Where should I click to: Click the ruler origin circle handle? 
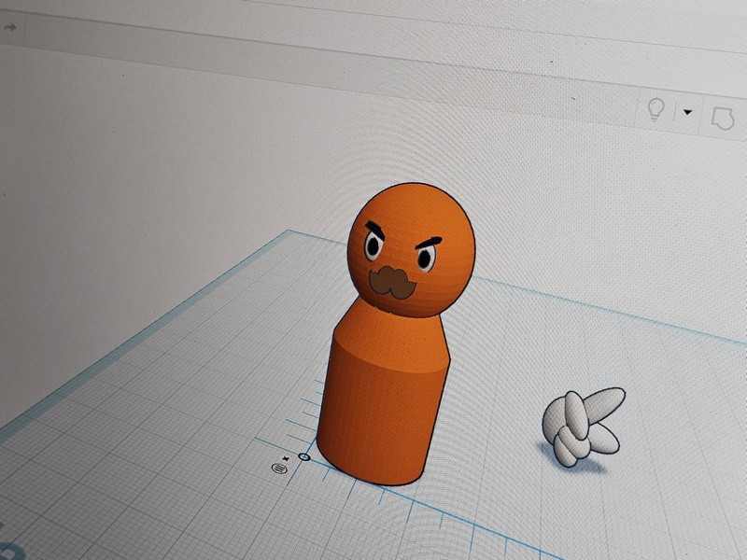(304, 457)
